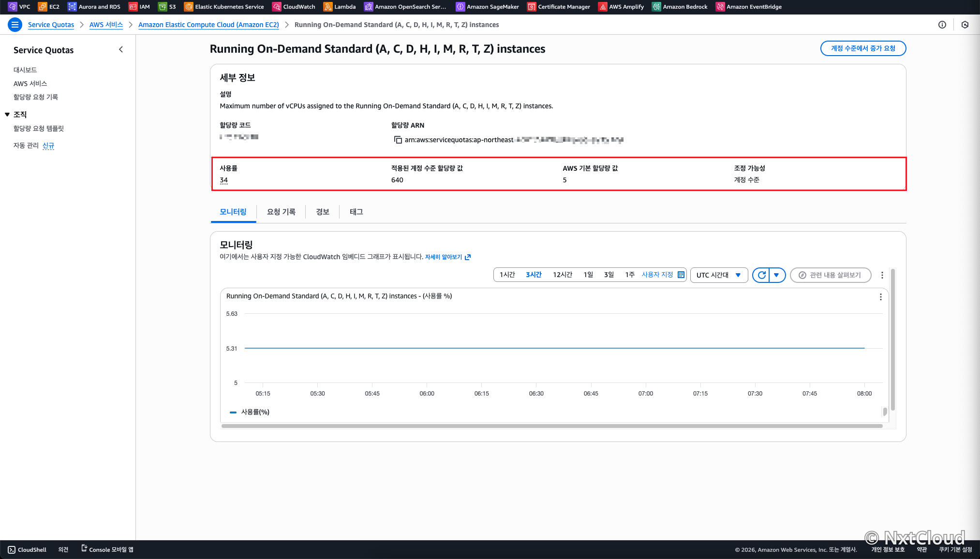Open custom time range calendar icon
The height and width of the screenshot is (559, 980).
(x=681, y=275)
